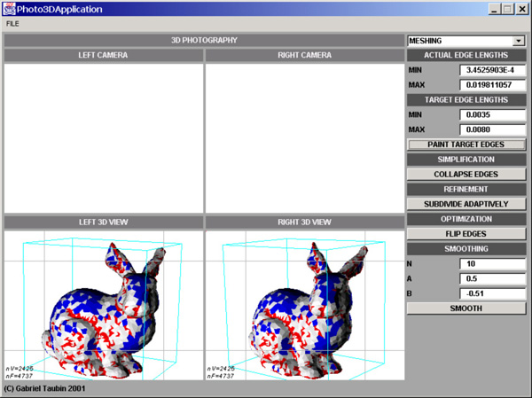Click the Photo3DApplication title bar icon
Image resolution: width=532 pixels, height=398 pixels.
point(9,9)
